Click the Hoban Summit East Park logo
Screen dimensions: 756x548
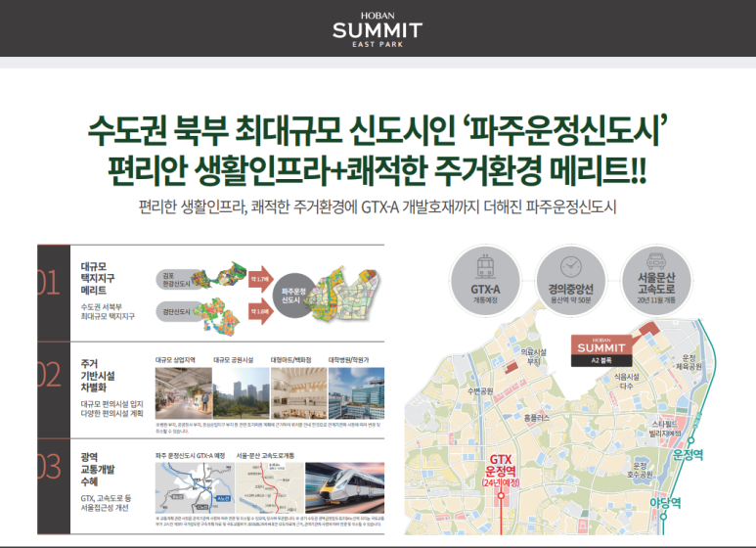click(x=378, y=30)
